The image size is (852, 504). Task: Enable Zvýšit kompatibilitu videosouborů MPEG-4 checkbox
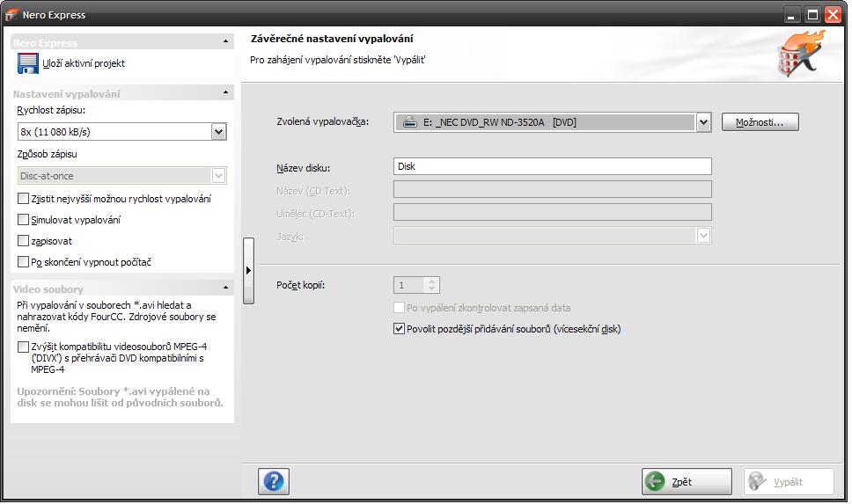(x=24, y=347)
